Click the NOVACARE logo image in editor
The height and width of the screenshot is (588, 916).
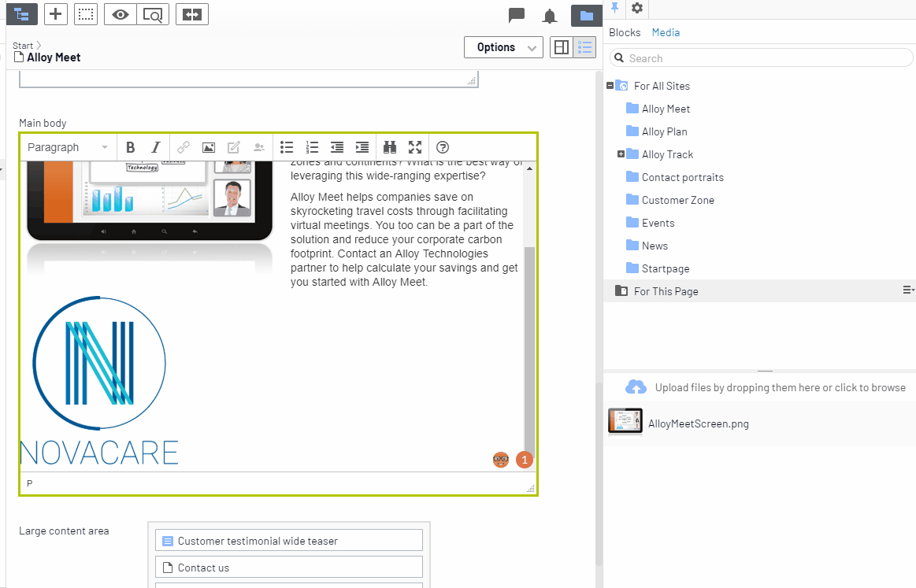coord(99,381)
